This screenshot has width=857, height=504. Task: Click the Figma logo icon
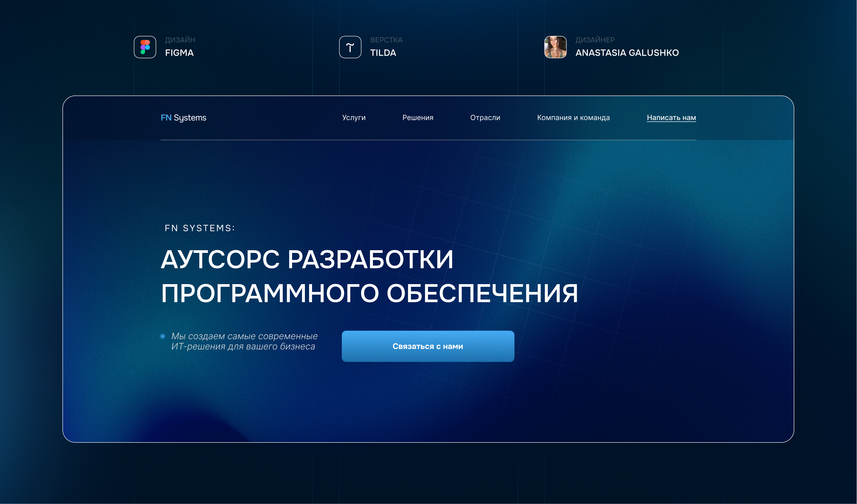(145, 47)
